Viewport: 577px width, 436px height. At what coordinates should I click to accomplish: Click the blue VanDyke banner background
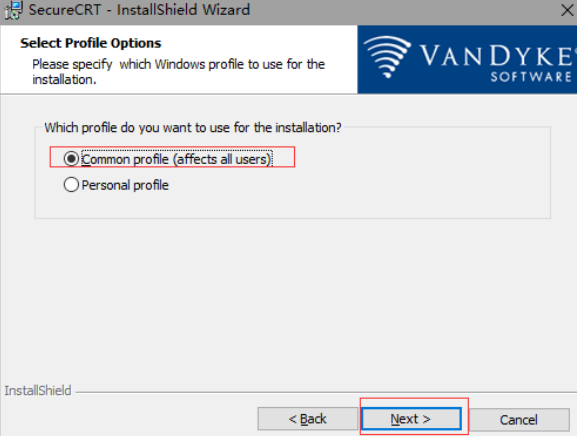(467, 59)
